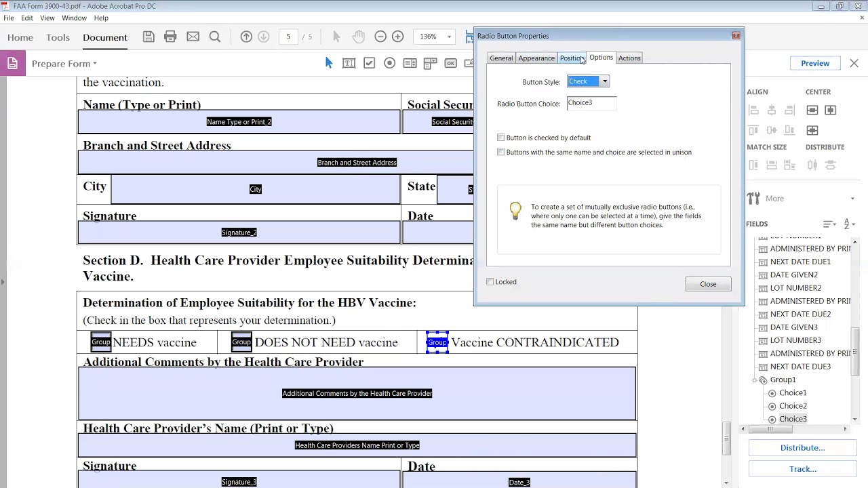Click the Close button in properties dialog
The height and width of the screenshot is (488, 868).
tap(708, 284)
